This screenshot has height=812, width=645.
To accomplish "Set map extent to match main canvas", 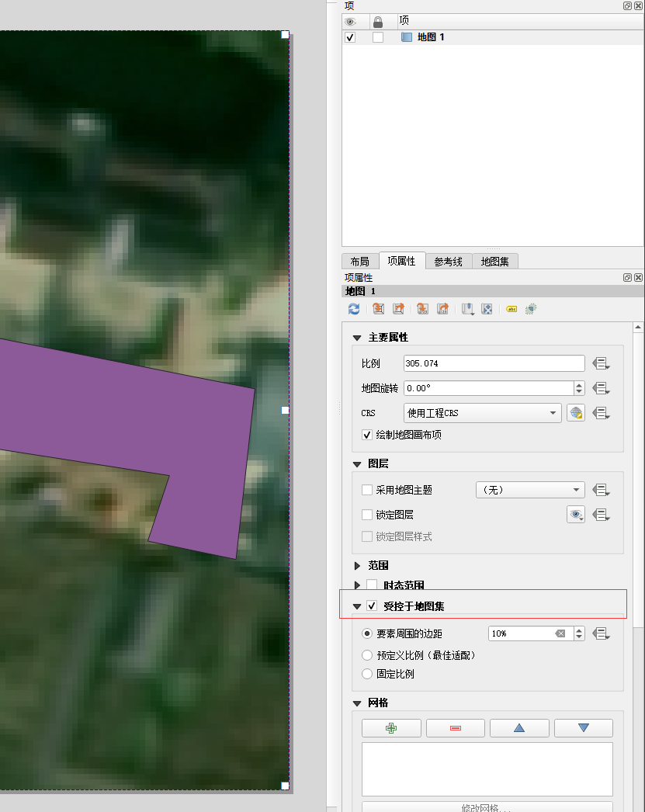I will (x=378, y=309).
